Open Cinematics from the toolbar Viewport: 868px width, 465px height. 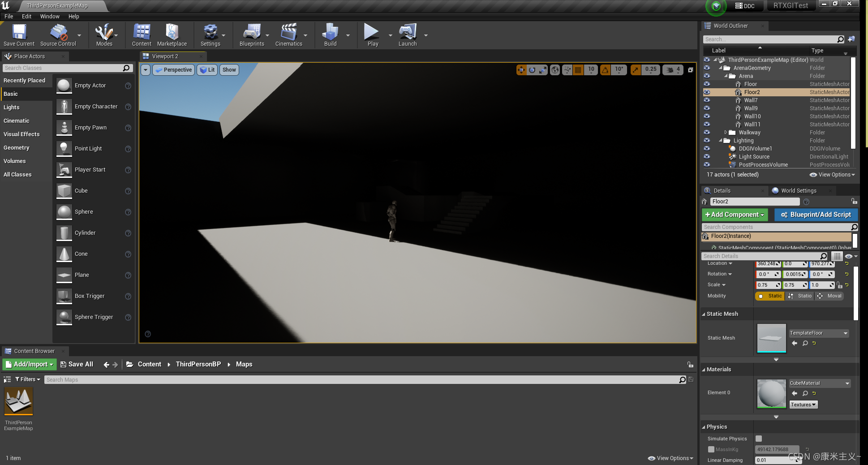click(x=289, y=35)
